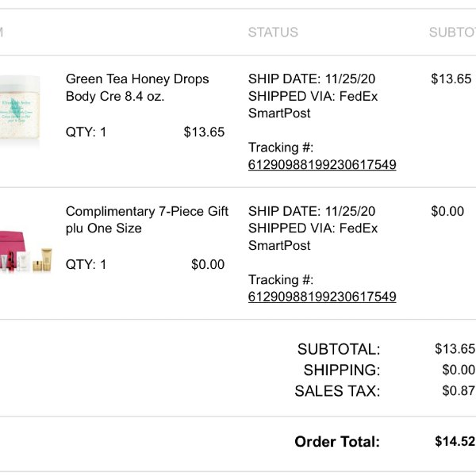Click the $13.65 item price
This screenshot has height=476, width=476.
coord(204,132)
